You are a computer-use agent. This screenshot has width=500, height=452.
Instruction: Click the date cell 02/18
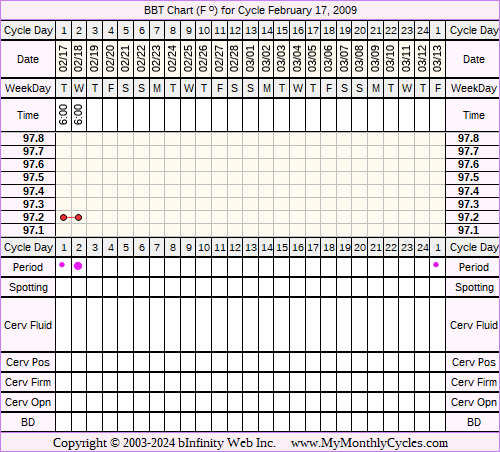tap(79, 59)
